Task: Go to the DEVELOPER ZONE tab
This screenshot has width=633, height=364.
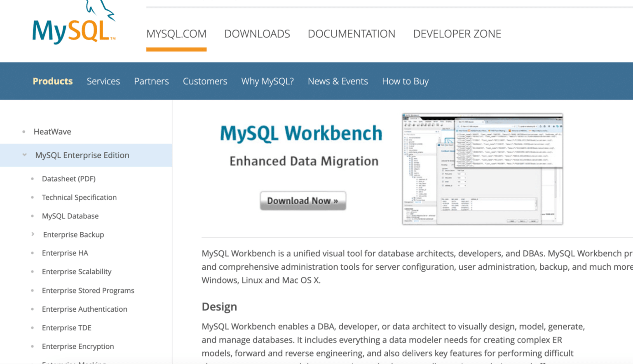Action: click(x=457, y=34)
